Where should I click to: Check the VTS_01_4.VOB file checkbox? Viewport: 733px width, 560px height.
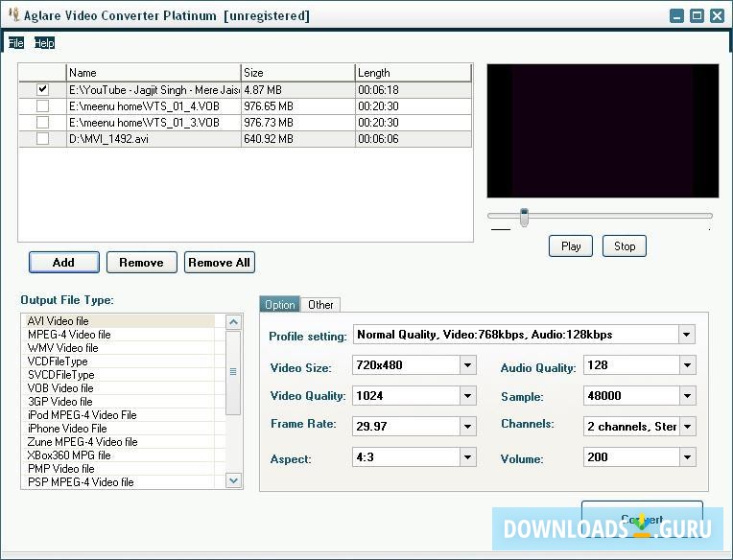(x=42, y=106)
